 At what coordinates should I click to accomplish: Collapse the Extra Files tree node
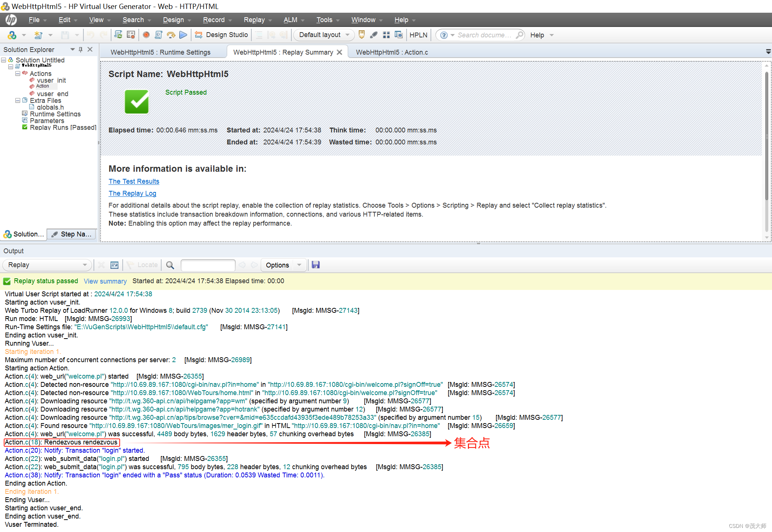pyautogui.click(x=18, y=101)
